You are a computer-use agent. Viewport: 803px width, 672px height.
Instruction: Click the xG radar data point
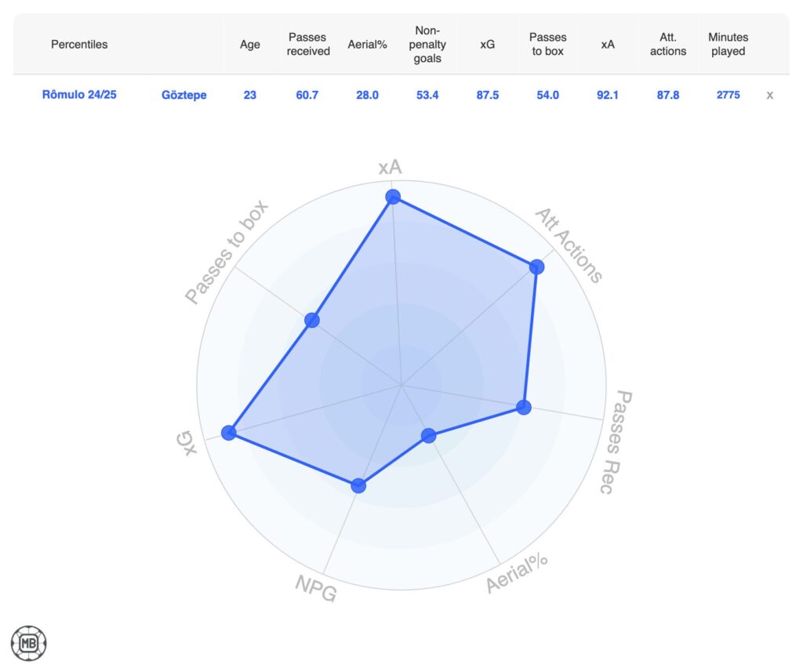click(x=229, y=433)
